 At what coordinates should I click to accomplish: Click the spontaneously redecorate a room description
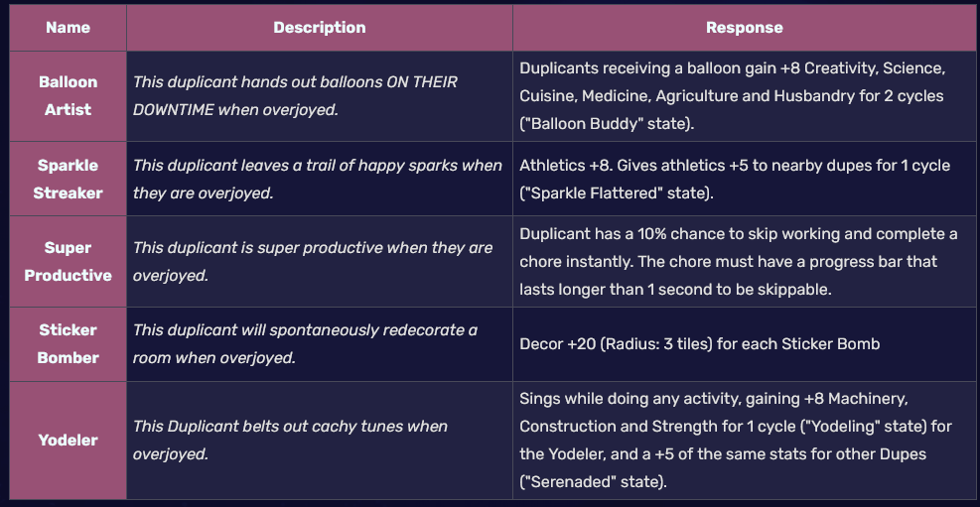[x=305, y=344]
